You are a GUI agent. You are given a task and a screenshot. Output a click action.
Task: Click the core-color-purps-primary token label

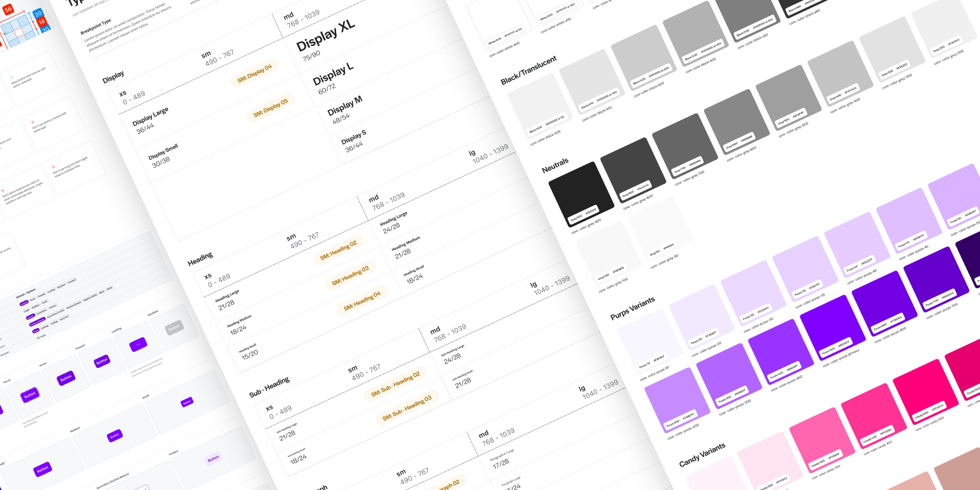tap(841, 358)
